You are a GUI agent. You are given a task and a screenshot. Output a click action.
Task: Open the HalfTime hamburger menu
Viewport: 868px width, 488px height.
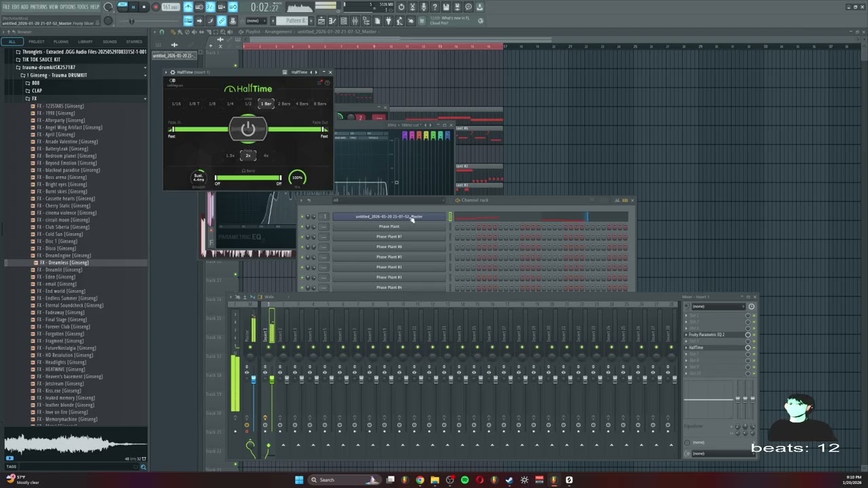pos(320,83)
